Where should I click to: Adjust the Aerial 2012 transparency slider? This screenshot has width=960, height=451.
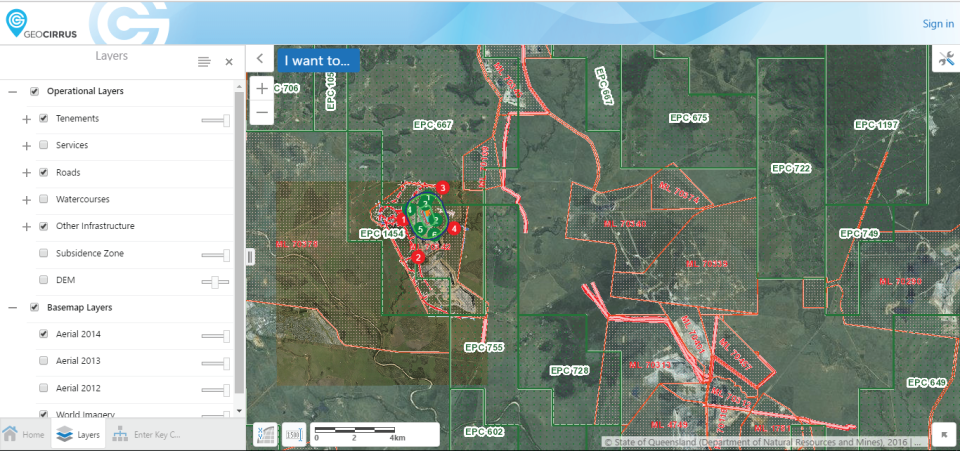click(x=216, y=390)
